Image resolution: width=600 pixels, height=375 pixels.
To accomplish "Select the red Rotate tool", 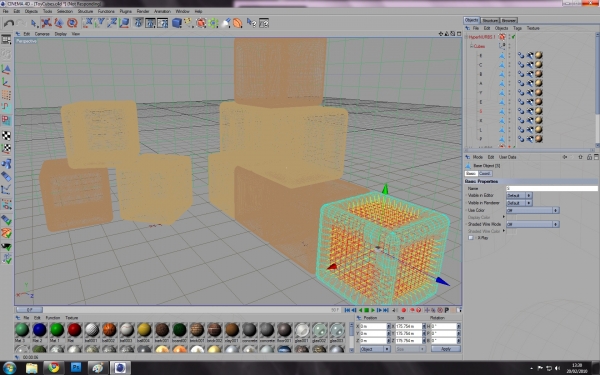I will 72,23.
